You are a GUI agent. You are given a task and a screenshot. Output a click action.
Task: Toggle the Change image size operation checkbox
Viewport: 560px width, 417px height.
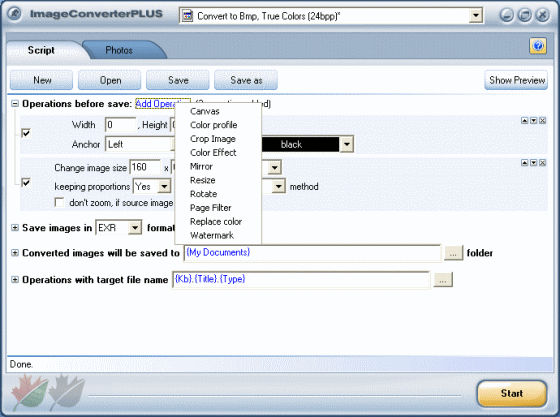[x=26, y=183]
